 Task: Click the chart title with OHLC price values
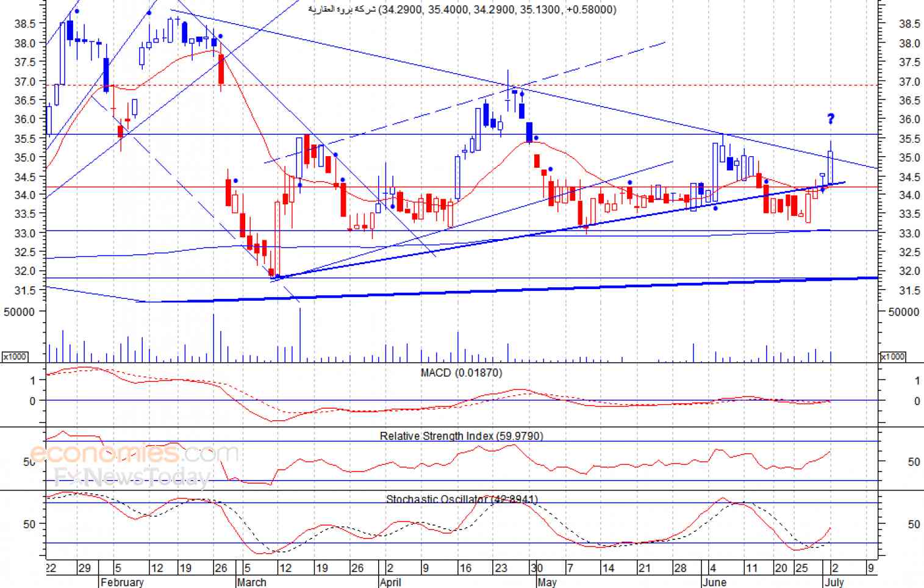point(462,9)
